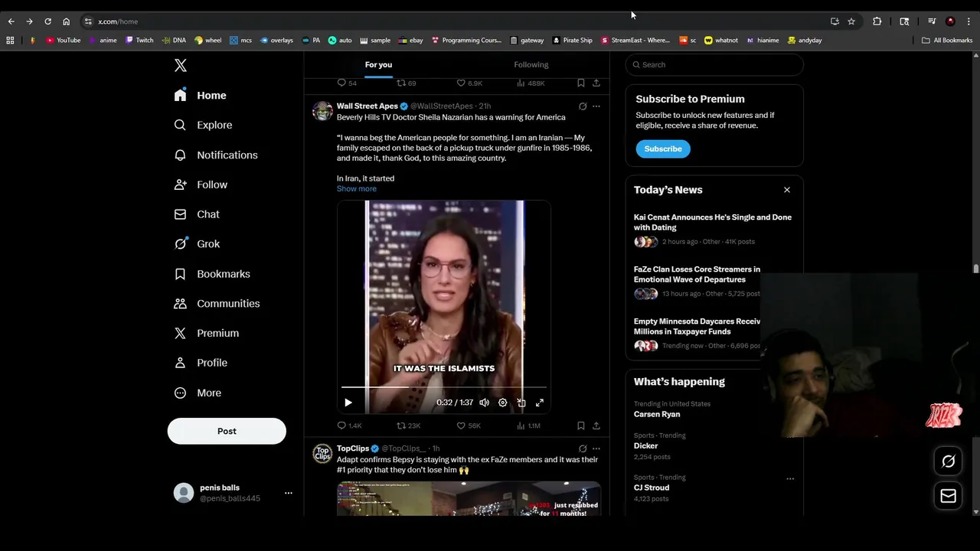Reply to Wall Street Apes post (1.4K)
This screenshot has width=980, height=551.
click(x=349, y=425)
